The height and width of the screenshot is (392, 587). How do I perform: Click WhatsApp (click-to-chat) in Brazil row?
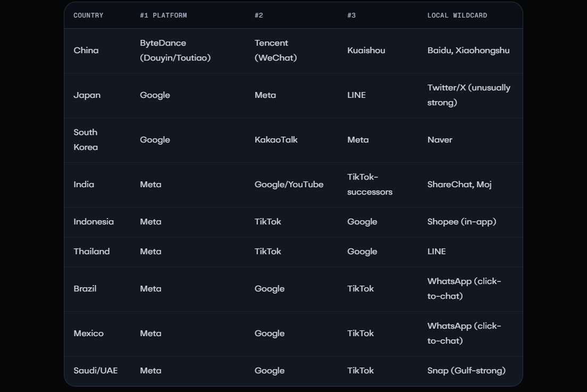(464, 289)
